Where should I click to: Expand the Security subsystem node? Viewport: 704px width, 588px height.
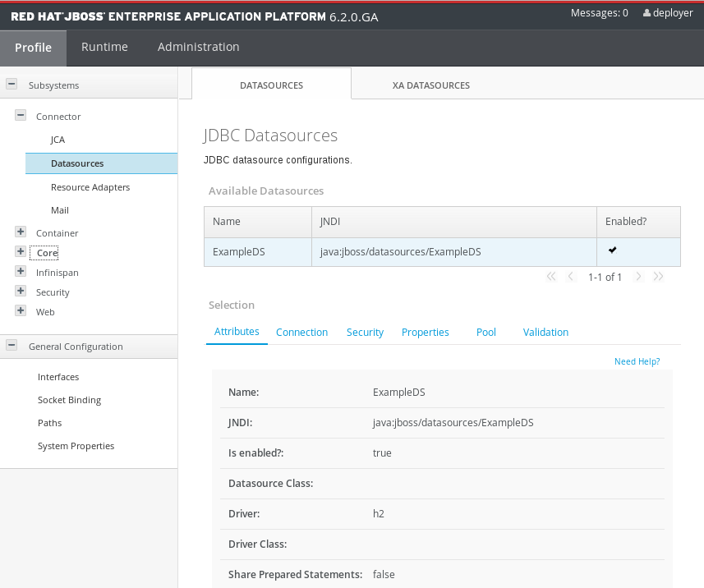click(21, 292)
